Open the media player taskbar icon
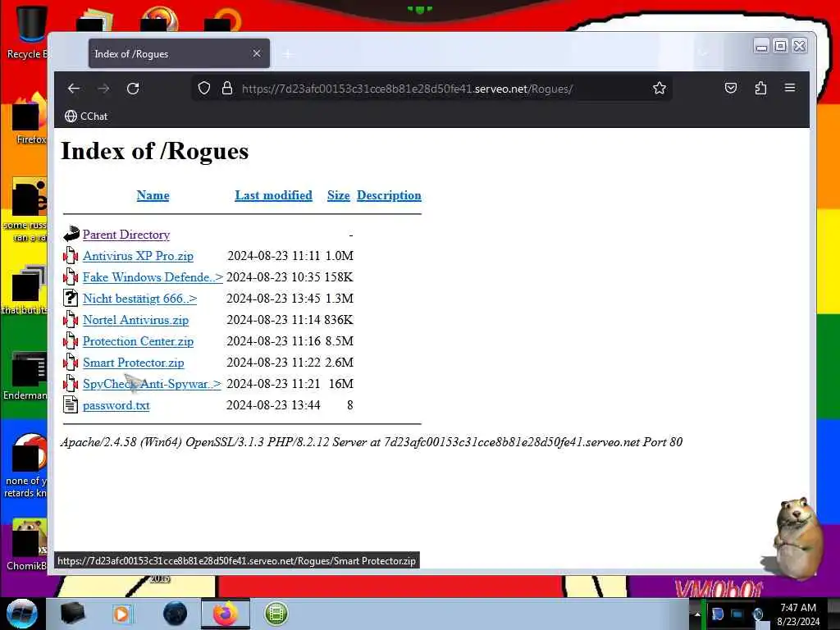This screenshot has height=630, width=840. pyautogui.click(x=121, y=614)
